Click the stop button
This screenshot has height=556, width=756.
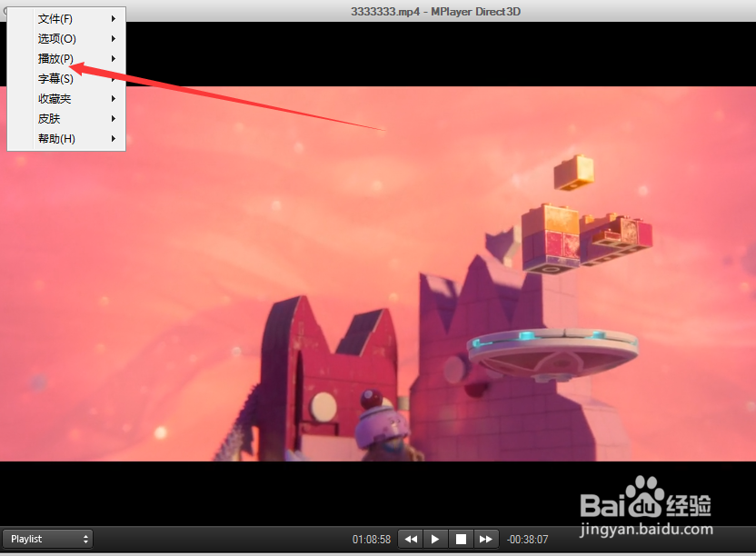tap(461, 539)
